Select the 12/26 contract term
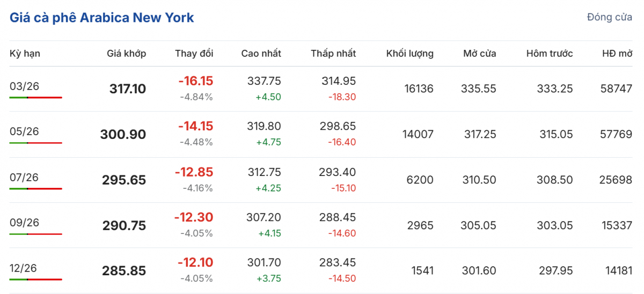This screenshot has width=644, height=294. 25,268
